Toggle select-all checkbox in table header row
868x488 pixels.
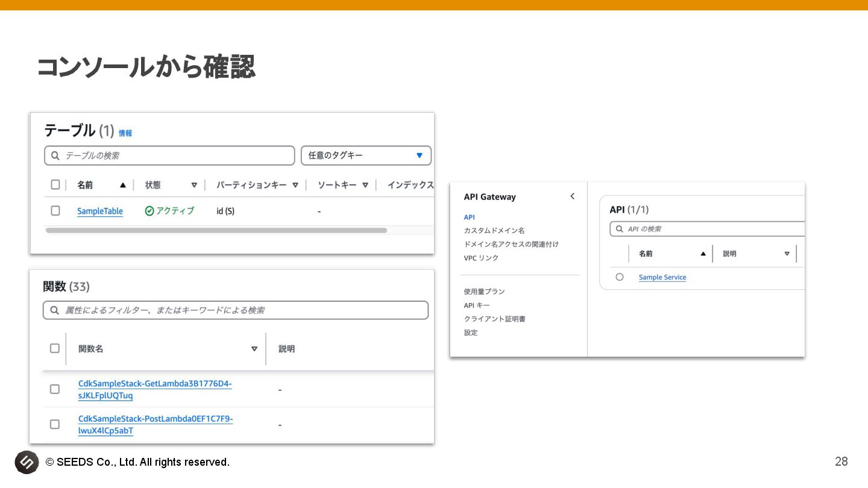point(55,184)
